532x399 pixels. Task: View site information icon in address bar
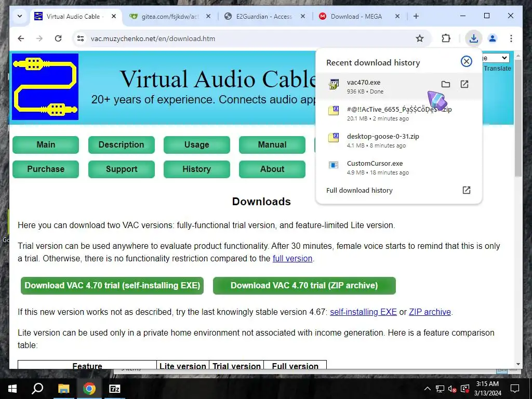coord(81,38)
